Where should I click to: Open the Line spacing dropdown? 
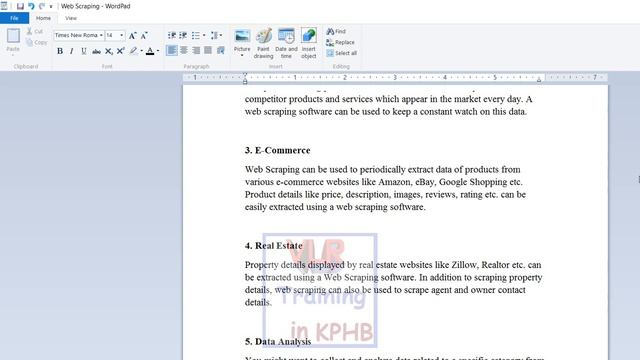tap(216, 36)
